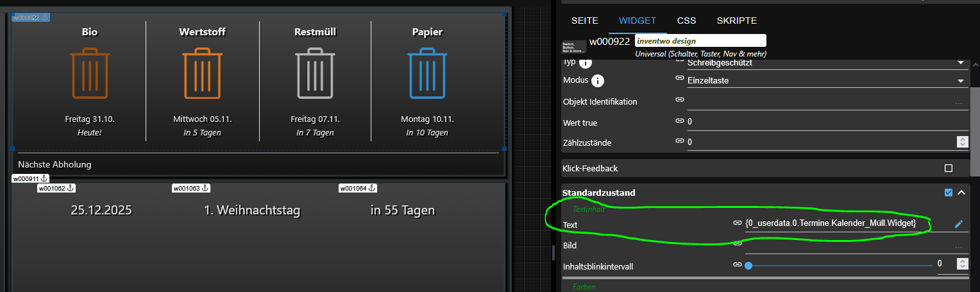The width and height of the screenshot is (980, 292).
Task: Click the Inhaltsblinkintervall slider handle
Action: pyautogui.click(x=748, y=264)
